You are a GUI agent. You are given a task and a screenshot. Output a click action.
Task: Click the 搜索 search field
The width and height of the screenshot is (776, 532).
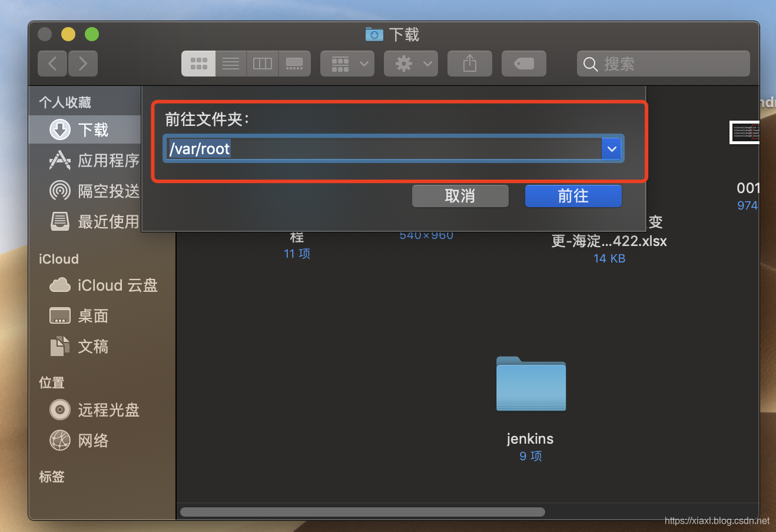pyautogui.click(x=663, y=64)
